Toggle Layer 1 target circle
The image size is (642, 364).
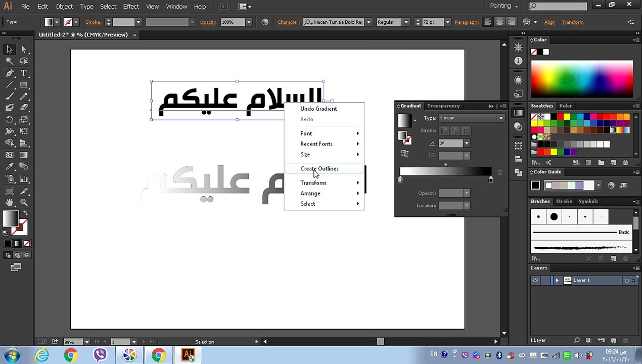627,280
